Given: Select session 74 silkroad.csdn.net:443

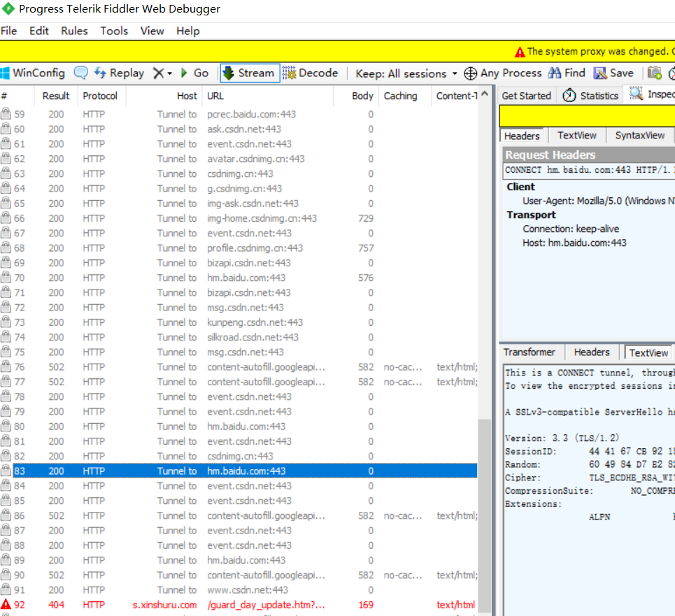Looking at the screenshot, I should 239,337.
